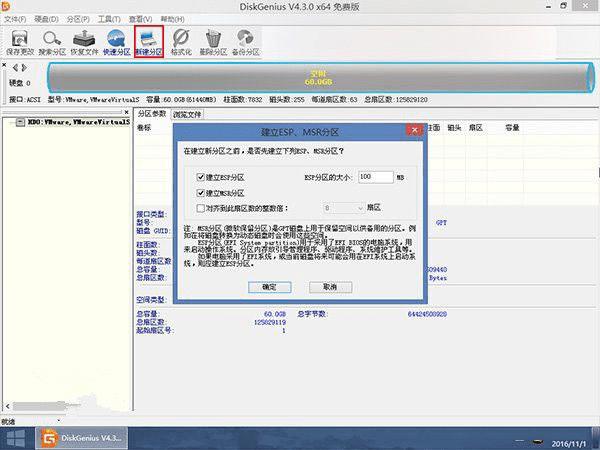Screen dimensions: 600x450
Task: Toggle the Create MSR partition checkbox
Action: tap(201, 193)
